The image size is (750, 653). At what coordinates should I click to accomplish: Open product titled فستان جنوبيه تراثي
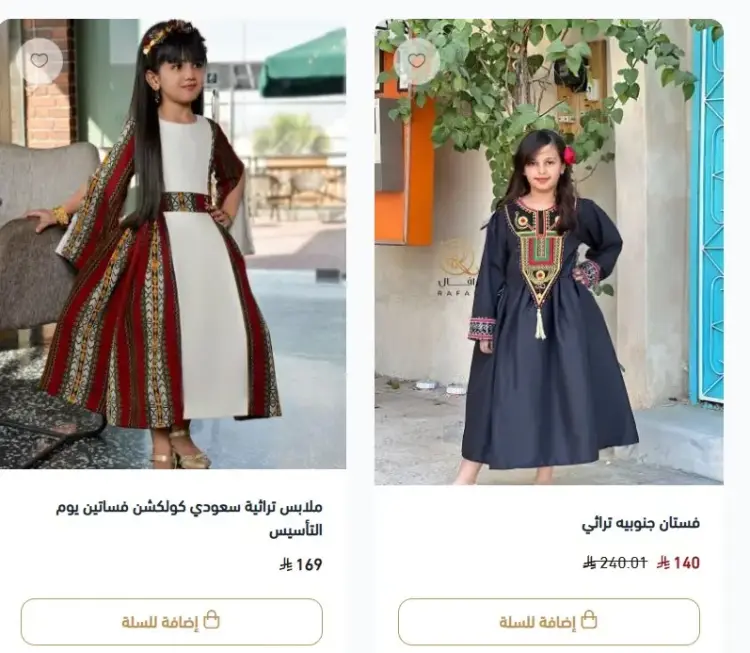point(641,523)
